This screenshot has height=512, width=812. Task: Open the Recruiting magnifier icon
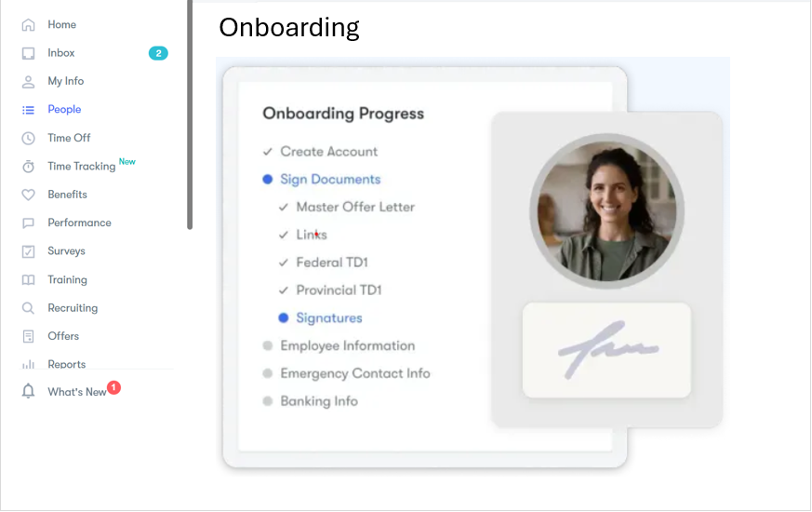click(29, 308)
